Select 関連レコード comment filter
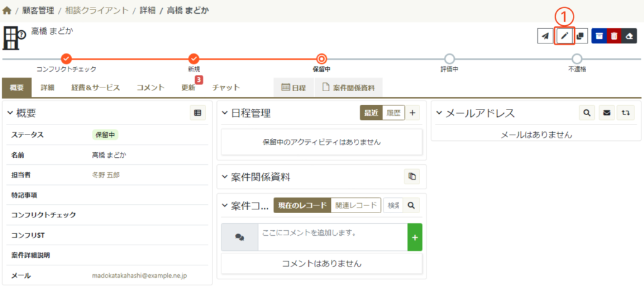The image size is (644, 288). pyautogui.click(x=356, y=205)
